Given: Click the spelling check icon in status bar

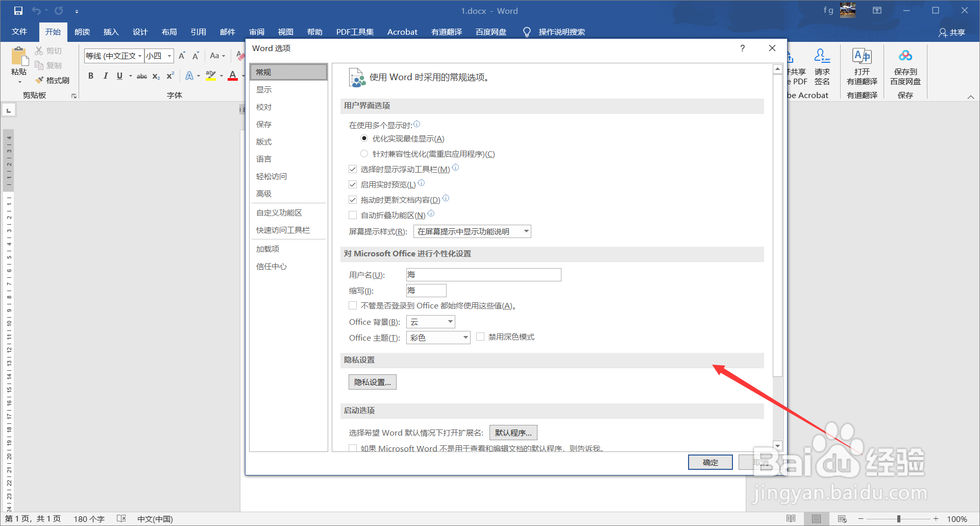Looking at the screenshot, I should (121, 519).
